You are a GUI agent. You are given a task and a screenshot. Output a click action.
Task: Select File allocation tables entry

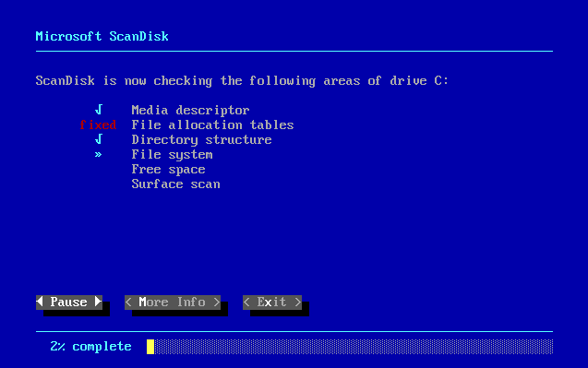212,125
